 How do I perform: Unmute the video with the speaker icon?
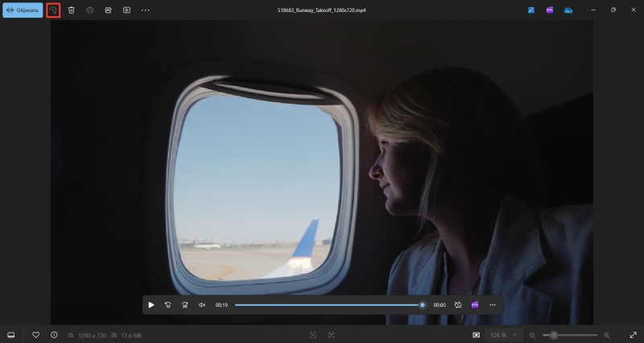click(x=202, y=305)
